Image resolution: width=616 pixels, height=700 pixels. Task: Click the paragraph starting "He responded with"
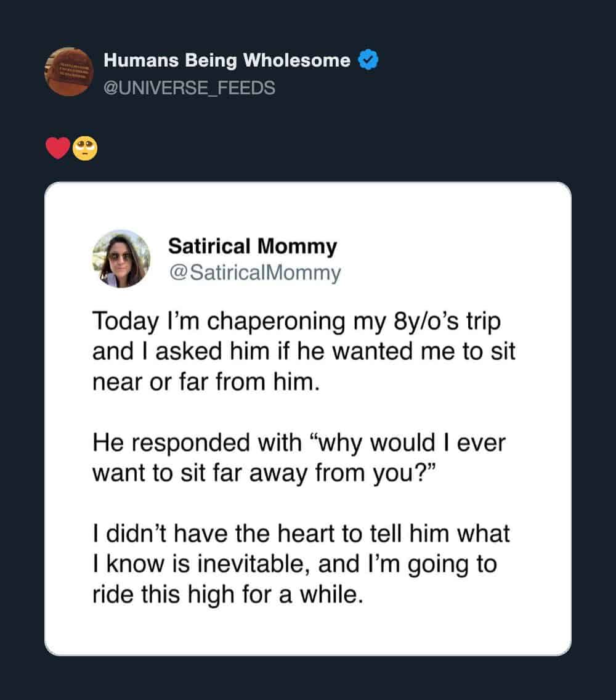pyautogui.click(x=299, y=458)
